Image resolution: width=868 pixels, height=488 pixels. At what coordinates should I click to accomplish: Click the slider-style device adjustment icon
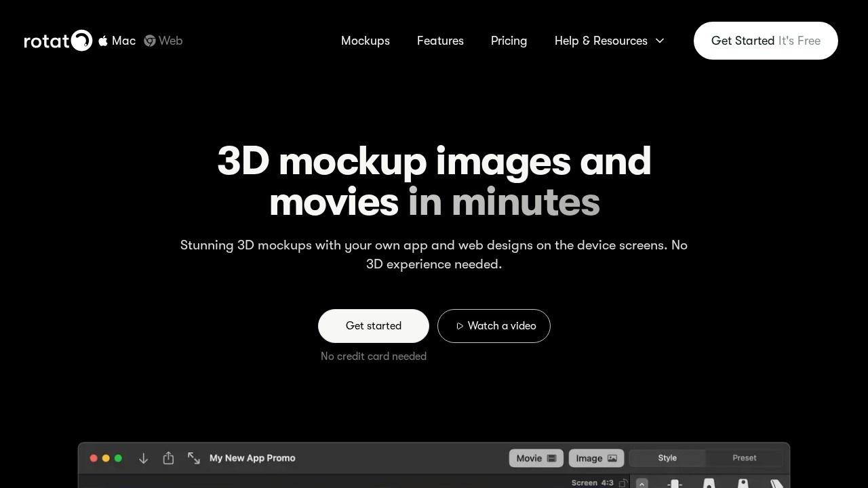click(x=674, y=484)
